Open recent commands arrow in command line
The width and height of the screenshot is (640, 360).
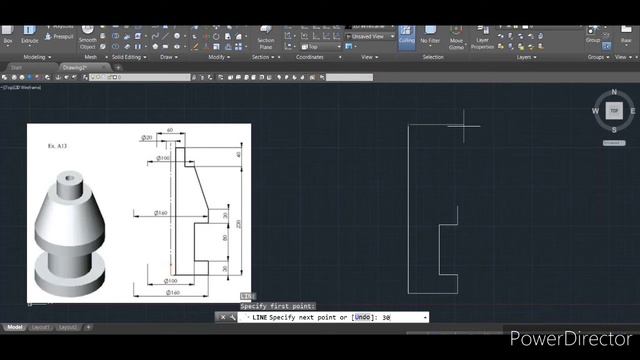(x=425, y=317)
